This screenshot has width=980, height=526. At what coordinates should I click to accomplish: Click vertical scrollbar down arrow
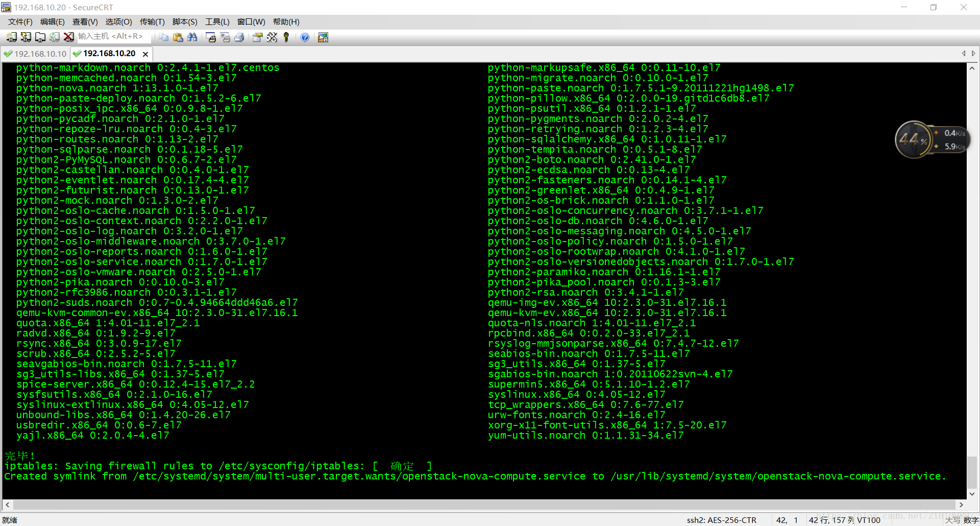pyautogui.click(x=972, y=494)
